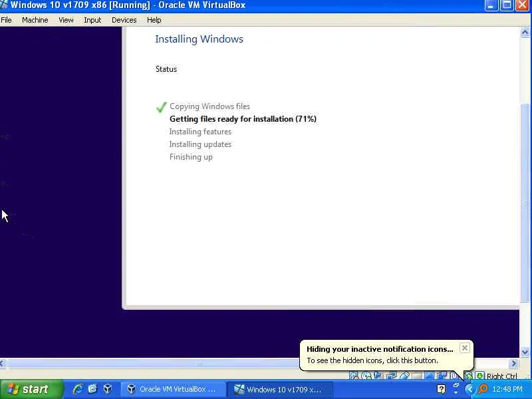Click the Start button

coord(31,389)
